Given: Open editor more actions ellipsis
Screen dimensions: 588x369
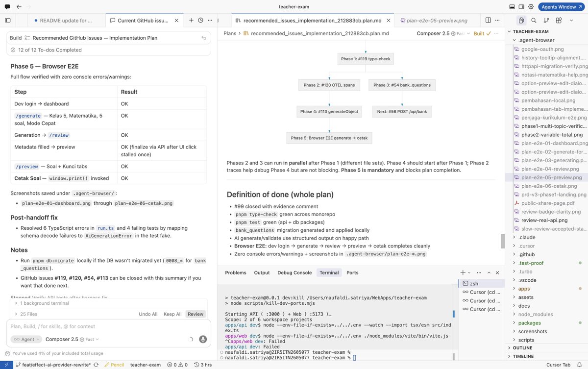Looking at the screenshot, I should 497,21.
